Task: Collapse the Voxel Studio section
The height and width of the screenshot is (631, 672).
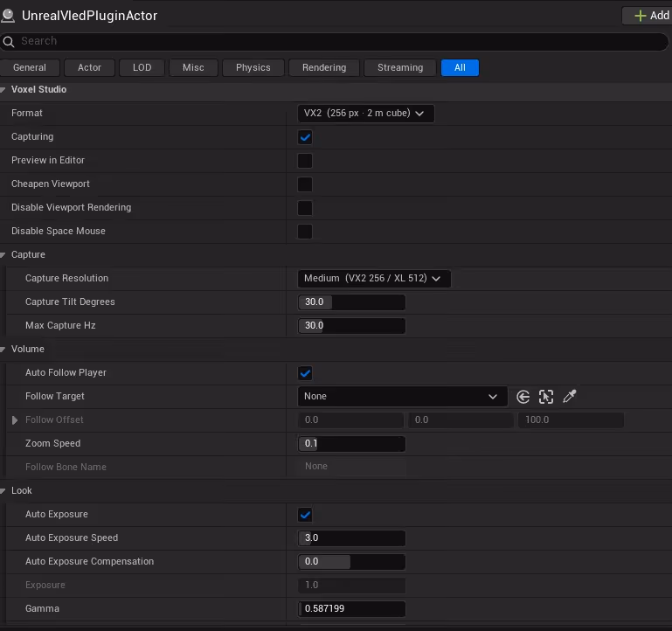Action: 3,90
